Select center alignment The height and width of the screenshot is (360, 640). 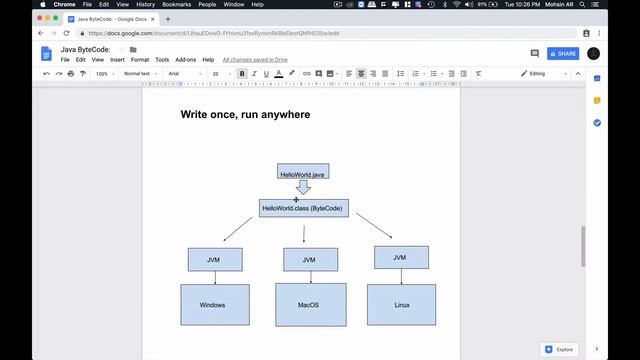361,74
